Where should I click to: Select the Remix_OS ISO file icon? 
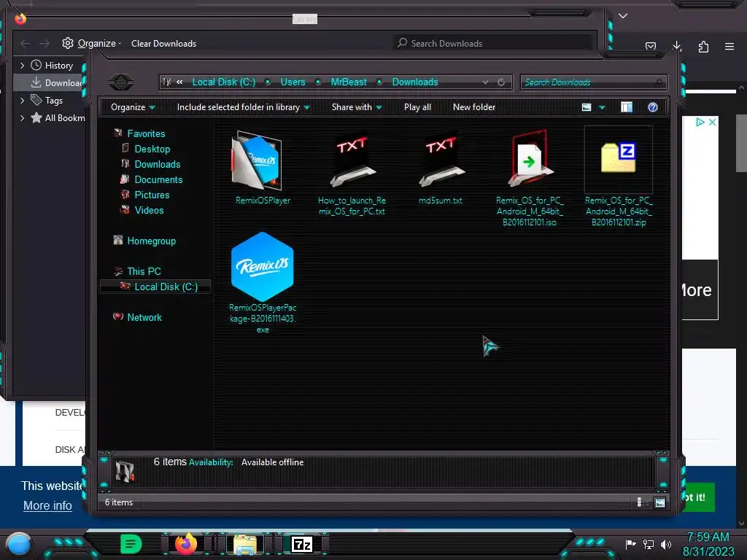pyautogui.click(x=530, y=160)
